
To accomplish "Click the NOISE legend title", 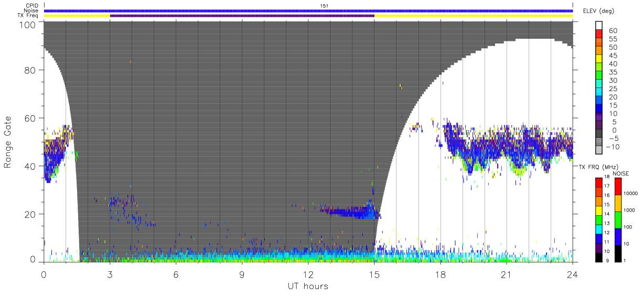I will (x=621, y=173).
